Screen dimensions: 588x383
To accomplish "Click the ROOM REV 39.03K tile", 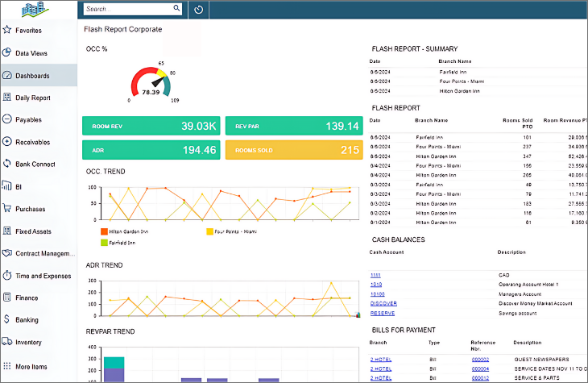I will point(151,126).
